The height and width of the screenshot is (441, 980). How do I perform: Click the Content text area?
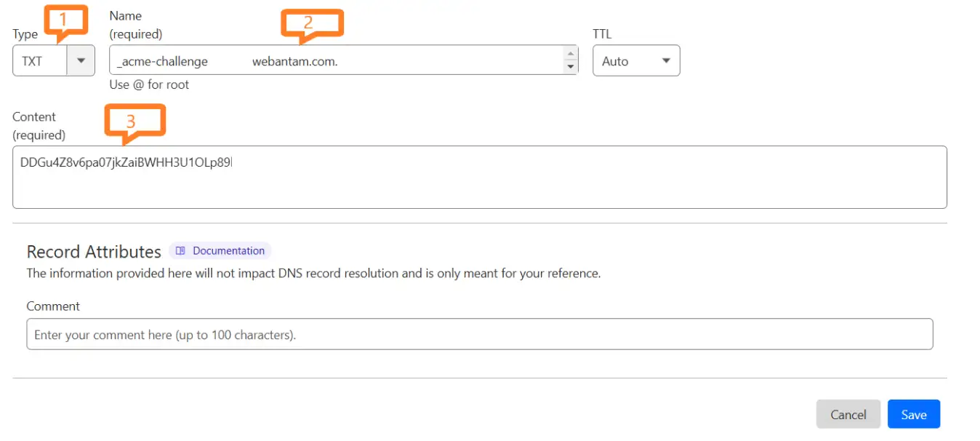click(x=480, y=177)
